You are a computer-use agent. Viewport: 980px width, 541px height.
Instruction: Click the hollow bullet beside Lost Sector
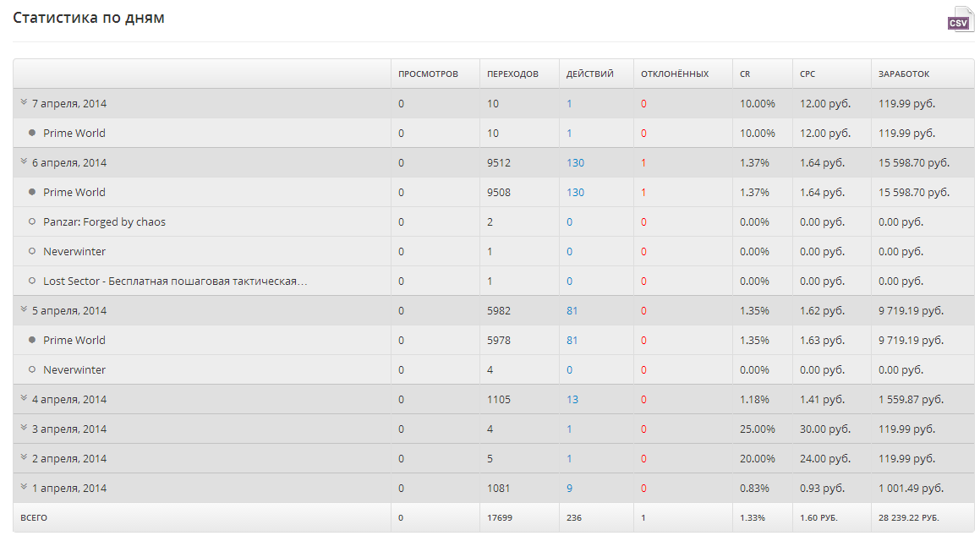pyautogui.click(x=32, y=281)
